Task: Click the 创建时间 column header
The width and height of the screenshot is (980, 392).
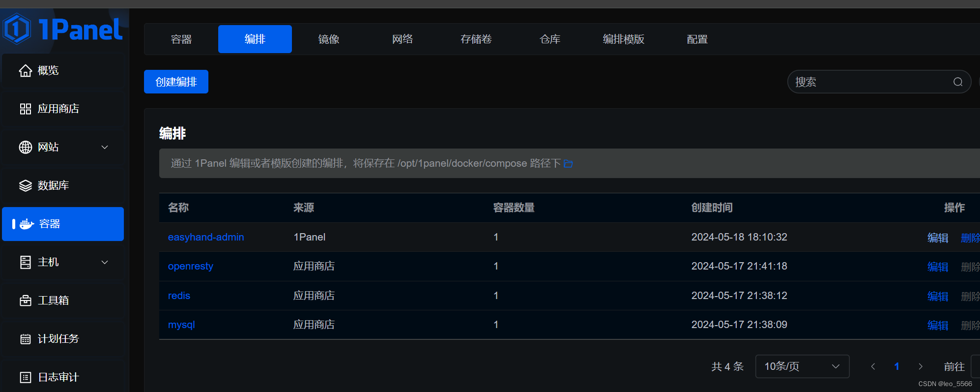Action: click(x=712, y=208)
